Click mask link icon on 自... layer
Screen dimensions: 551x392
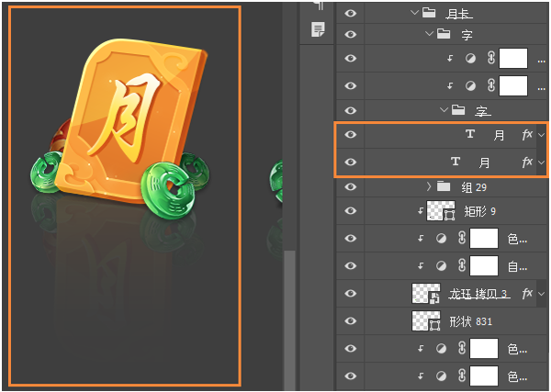tap(462, 265)
